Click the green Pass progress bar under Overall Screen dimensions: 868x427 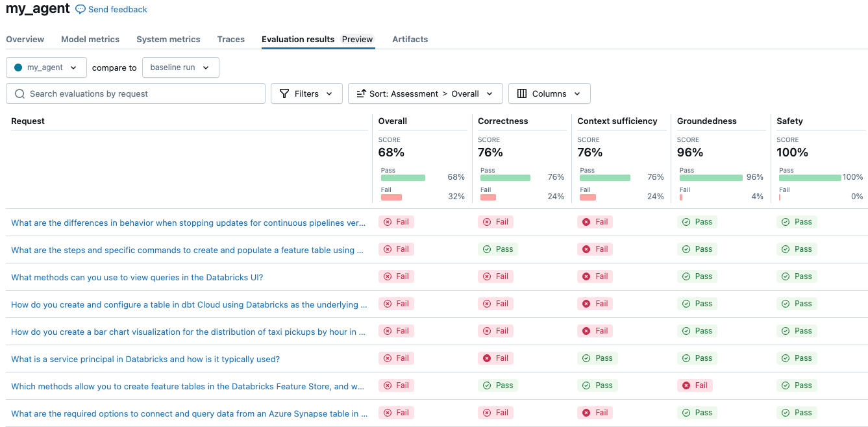click(403, 177)
